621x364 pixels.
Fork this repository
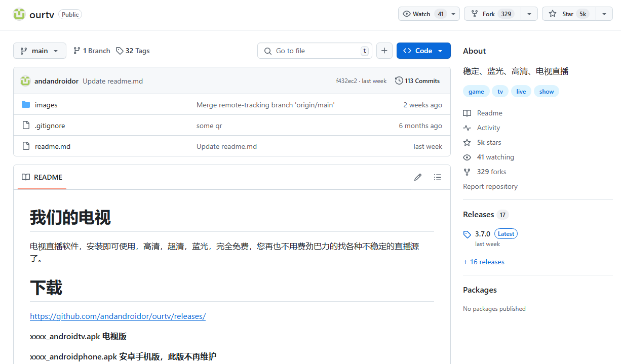(492, 14)
